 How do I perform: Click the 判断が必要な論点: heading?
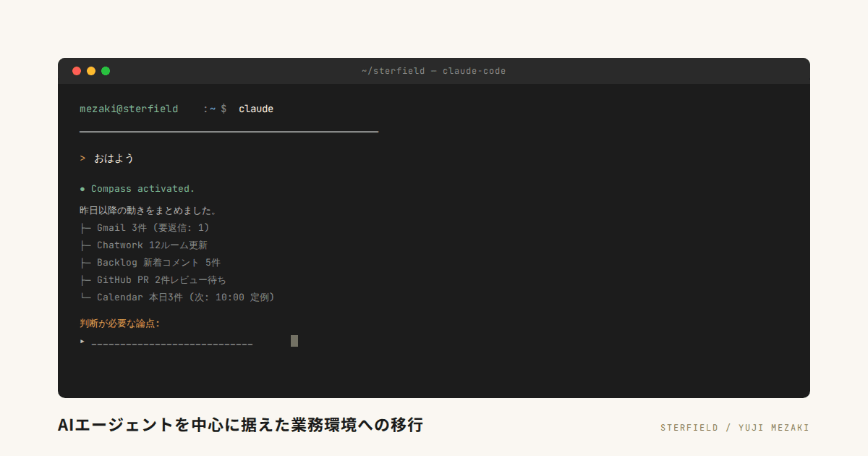120,324
